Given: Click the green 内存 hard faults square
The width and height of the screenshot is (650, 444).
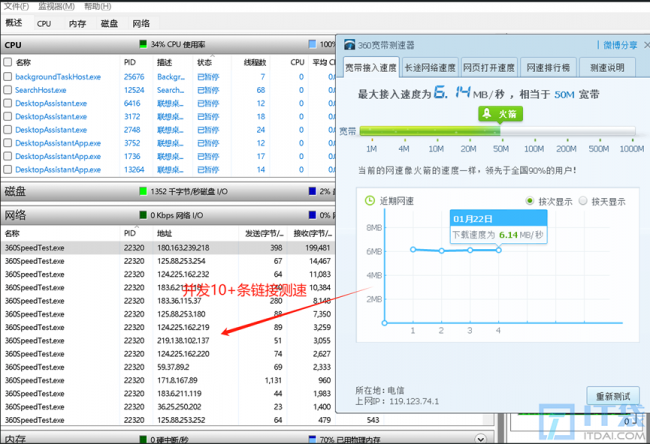Looking at the screenshot, I should click(143, 439).
